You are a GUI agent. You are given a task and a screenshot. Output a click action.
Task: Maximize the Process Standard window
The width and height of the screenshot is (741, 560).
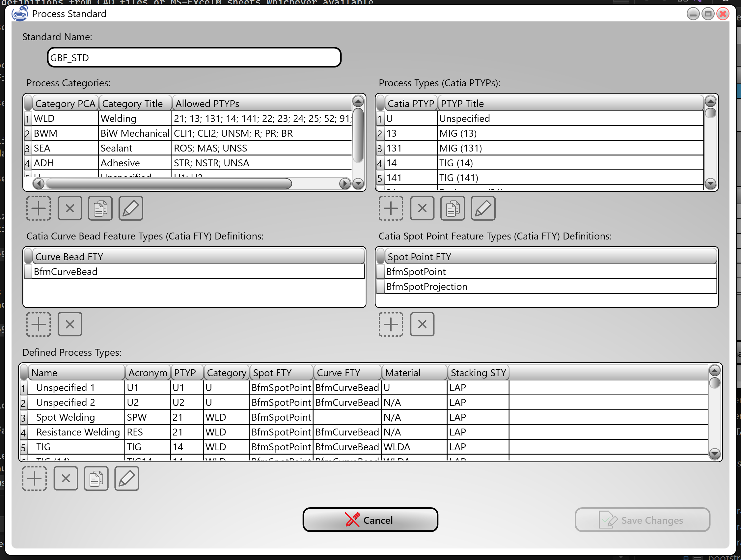click(x=708, y=14)
